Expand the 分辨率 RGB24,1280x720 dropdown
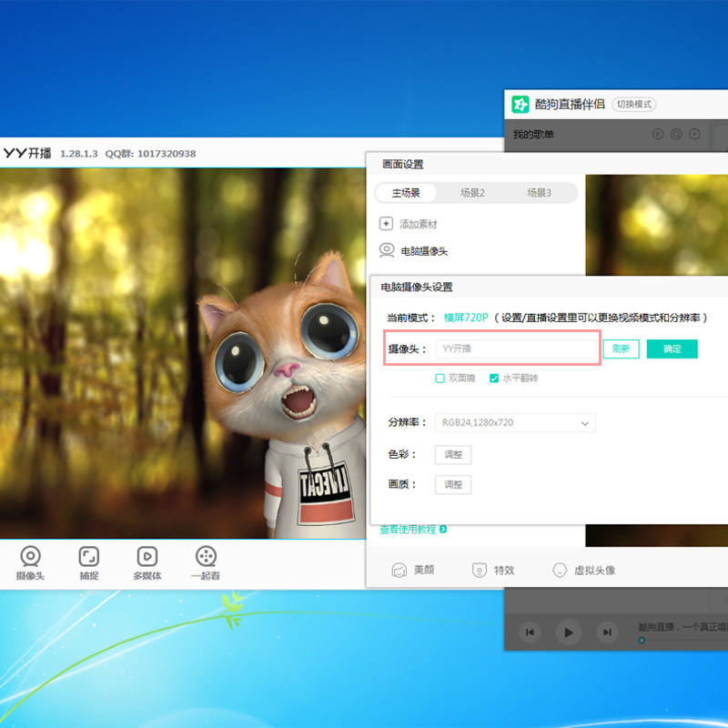728x728 pixels. [x=515, y=423]
